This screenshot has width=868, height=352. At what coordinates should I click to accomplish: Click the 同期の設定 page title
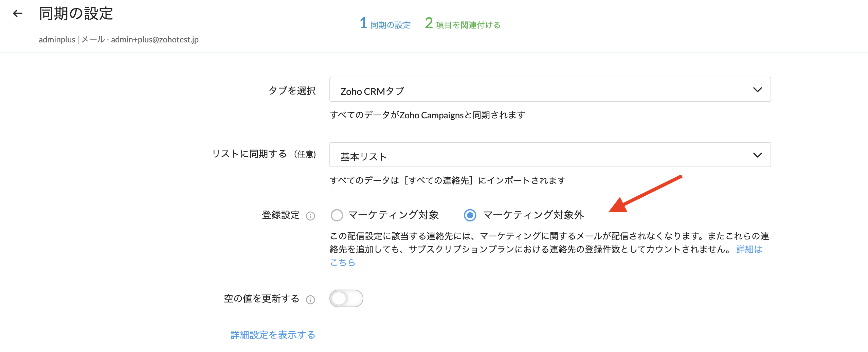[x=76, y=14]
